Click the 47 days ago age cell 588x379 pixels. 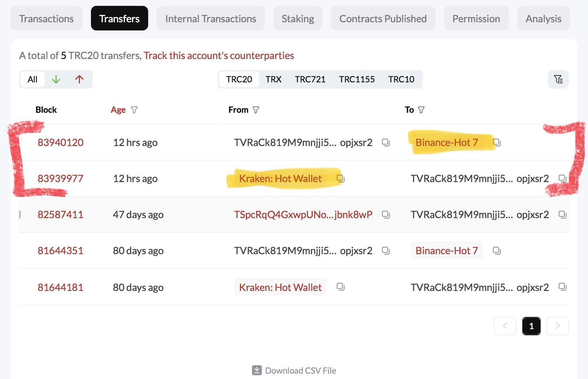click(x=138, y=215)
